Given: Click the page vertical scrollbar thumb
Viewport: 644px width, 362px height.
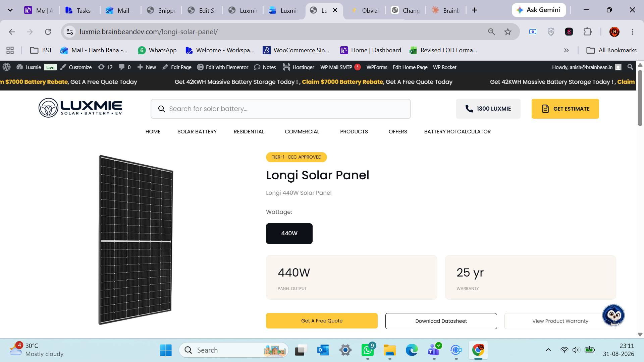Looking at the screenshot, I should 640,98.
